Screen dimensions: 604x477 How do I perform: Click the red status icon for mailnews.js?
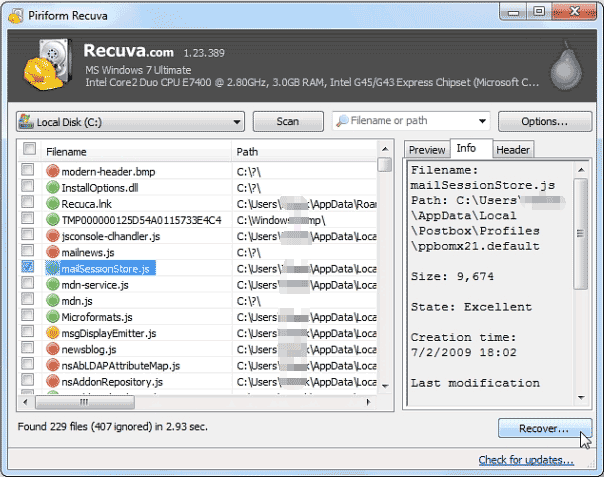(x=52, y=252)
